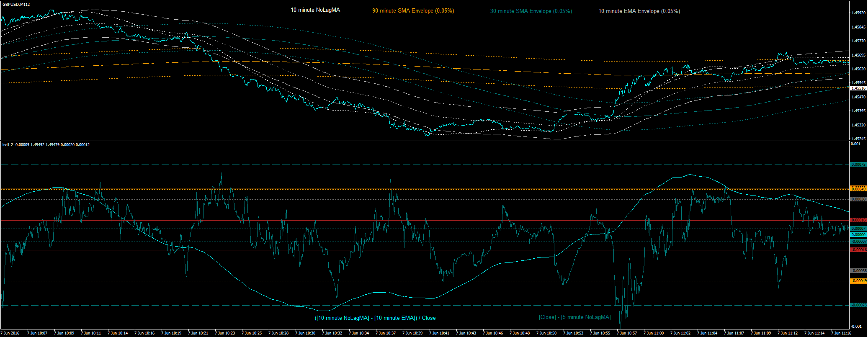Click the 7 Jun 10:41 time label
868x337 pixels.
439,334
